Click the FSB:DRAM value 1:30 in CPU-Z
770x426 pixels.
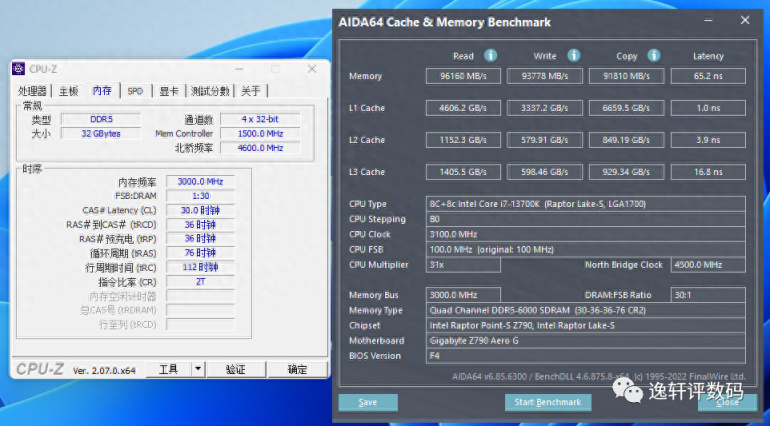[x=200, y=196]
